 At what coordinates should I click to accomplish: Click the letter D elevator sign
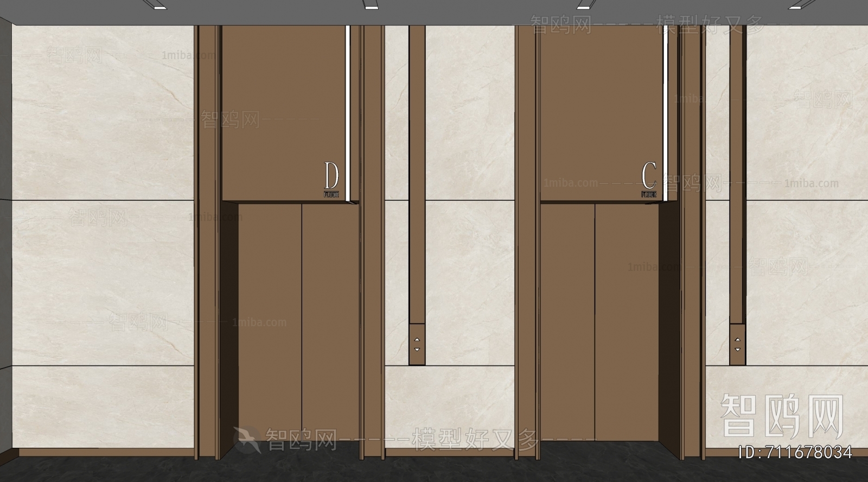pos(331,175)
